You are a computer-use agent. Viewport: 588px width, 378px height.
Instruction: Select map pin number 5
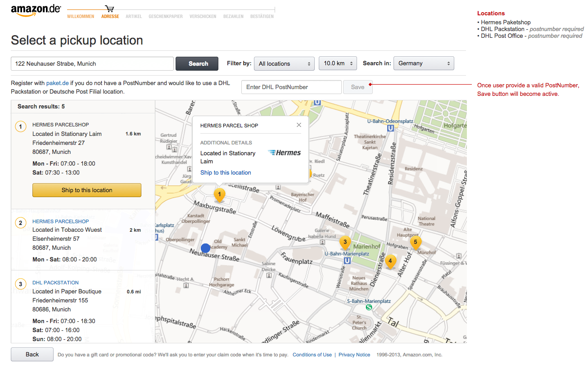[x=416, y=243]
